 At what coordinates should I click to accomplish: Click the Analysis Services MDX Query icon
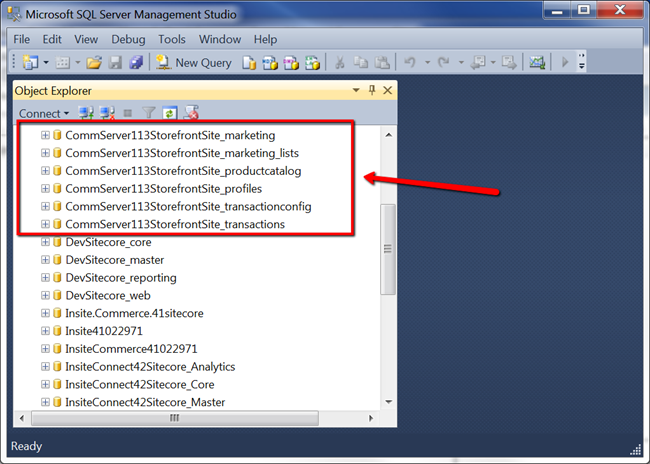point(270,63)
